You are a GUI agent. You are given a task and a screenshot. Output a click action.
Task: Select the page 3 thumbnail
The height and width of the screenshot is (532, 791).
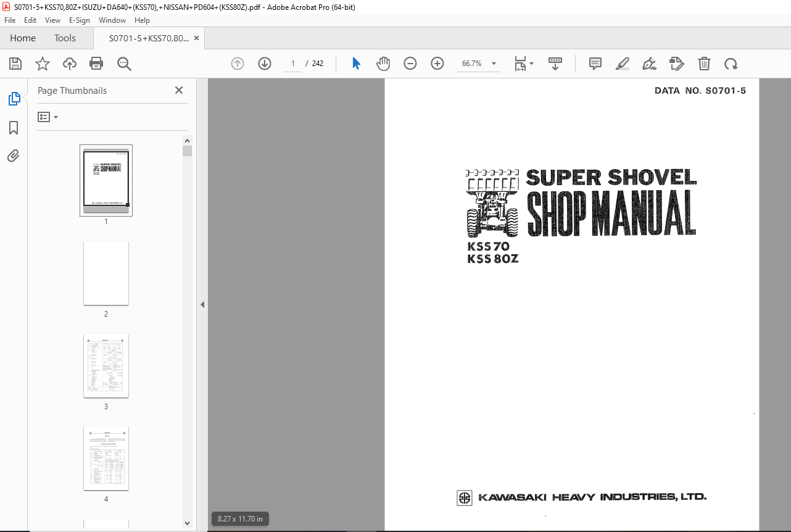point(106,365)
